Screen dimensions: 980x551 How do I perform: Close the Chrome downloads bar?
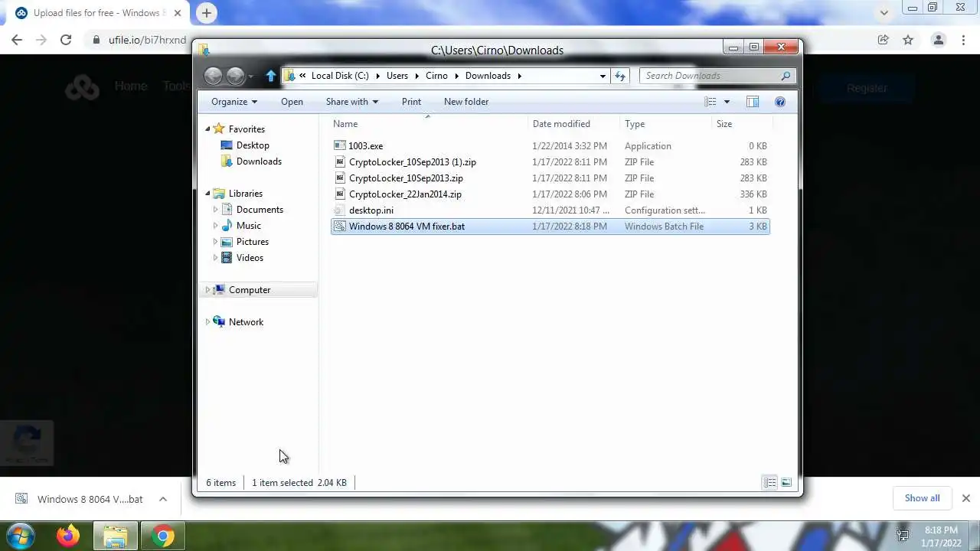(965, 498)
